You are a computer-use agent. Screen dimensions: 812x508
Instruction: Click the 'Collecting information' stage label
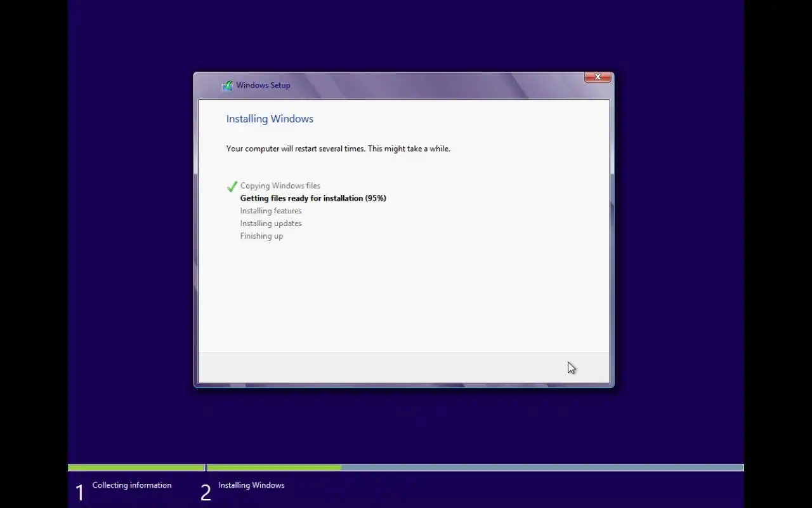[x=132, y=485]
